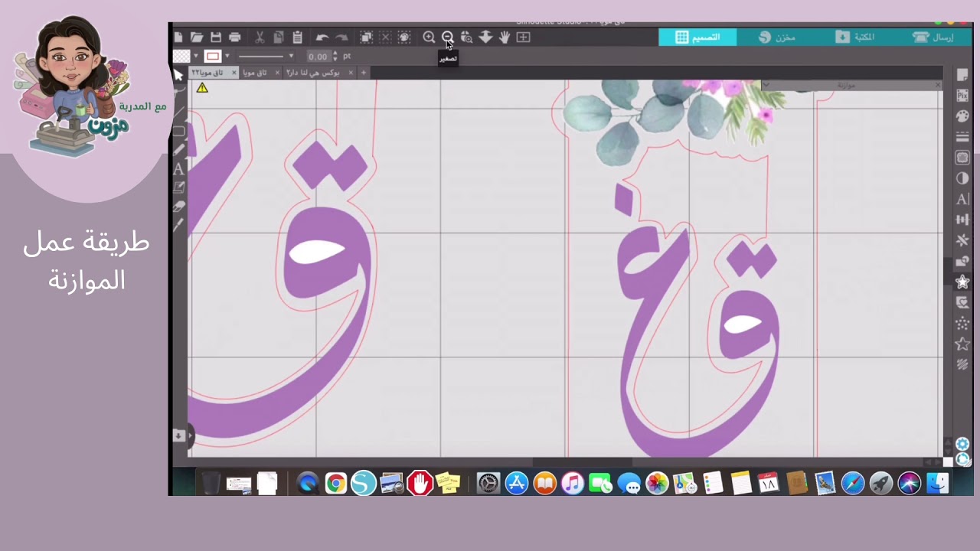Open the Image Effects half-circle icon
Screen dimensions: 980x551
tap(962, 178)
